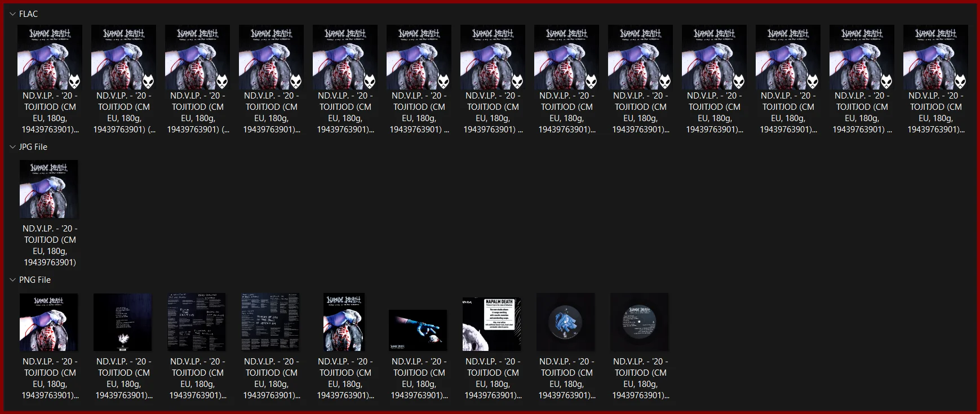
Task: Select the album cover thumbnail under JPG File
Action: pyautogui.click(x=49, y=189)
